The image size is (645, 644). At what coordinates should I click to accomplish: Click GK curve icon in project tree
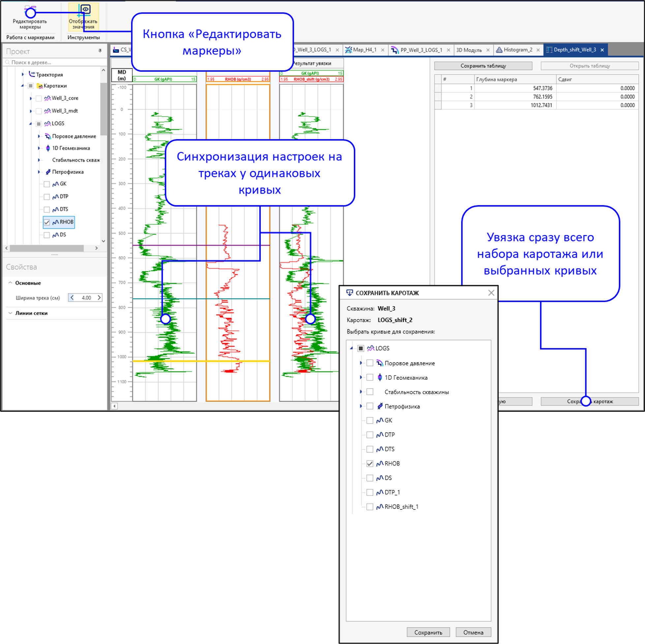pos(55,184)
